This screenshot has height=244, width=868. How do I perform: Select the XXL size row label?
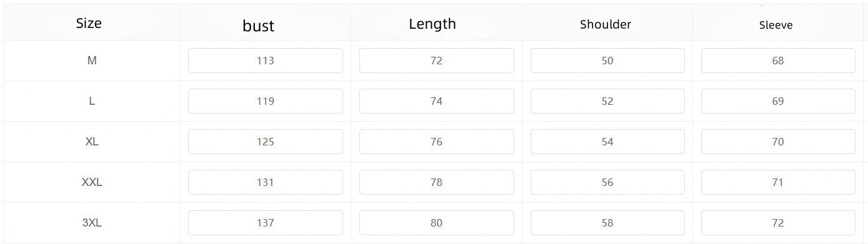[x=92, y=182]
